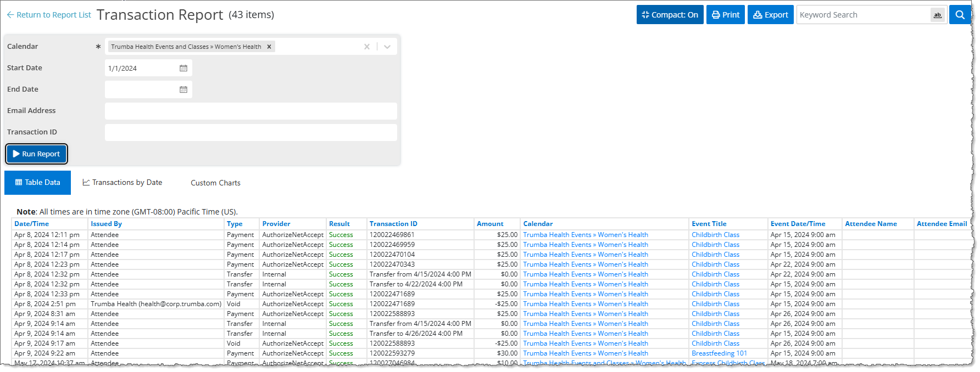Image resolution: width=980 pixels, height=372 pixels.
Task: Open Childbirth Class link for transaction 120022469861
Action: pos(715,235)
